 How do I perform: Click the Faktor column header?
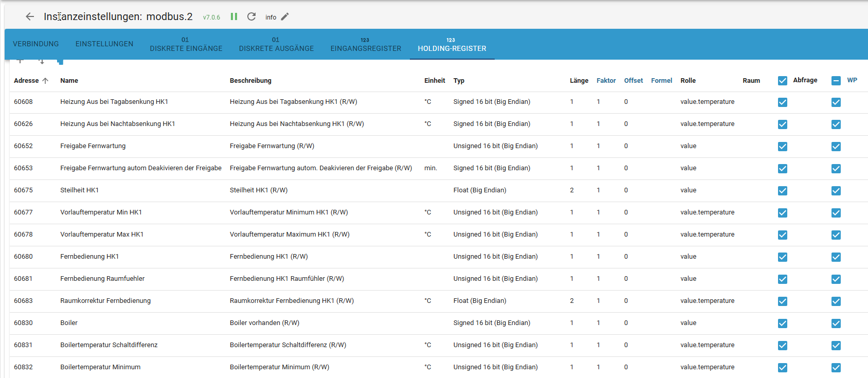pyautogui.click(x=606, y=81)
